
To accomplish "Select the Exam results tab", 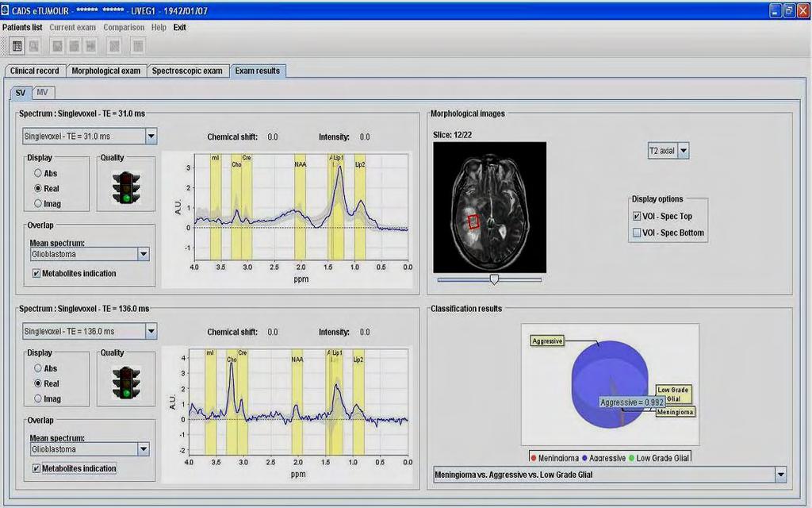I will [x=258, y=71].
